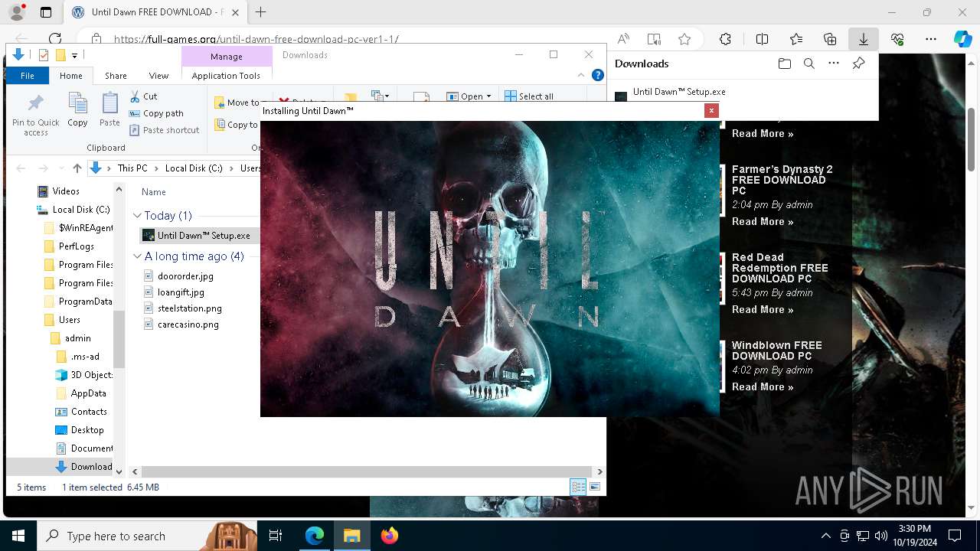The height and width of the screenshot is (551, 980).
Task: Select the Home ribbon tab
Action: tap(71, 76)
